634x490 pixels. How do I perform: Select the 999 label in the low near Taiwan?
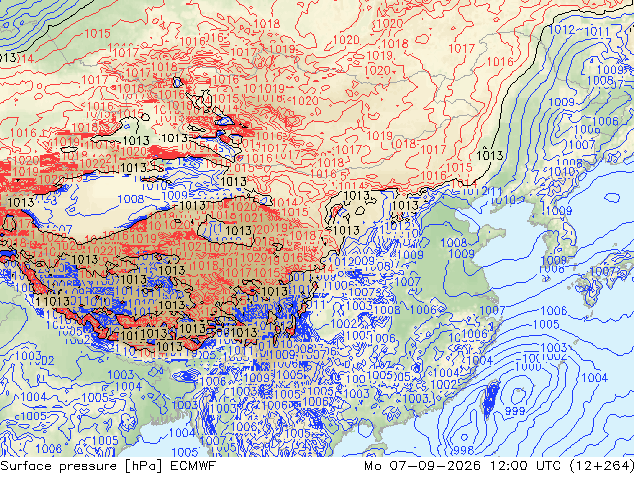[x=515, y=411]
